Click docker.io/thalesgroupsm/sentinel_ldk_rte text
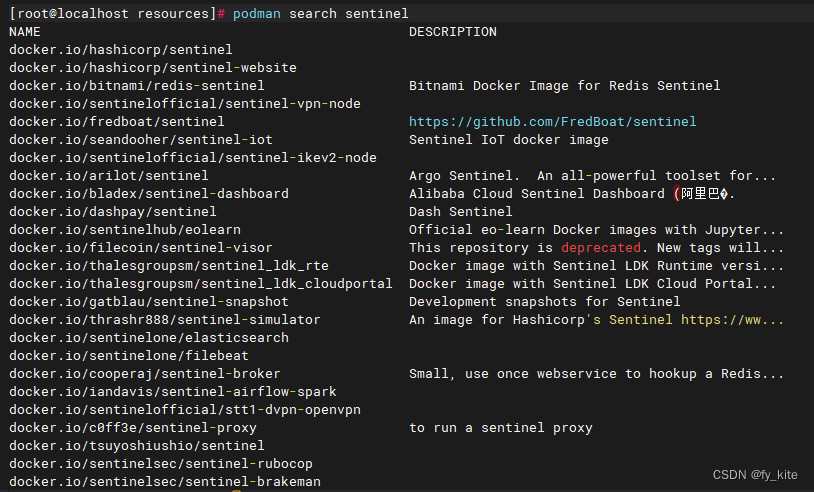The width and height of the screenshot is (814, 492). pyautogui.click(x=169, y=266)
